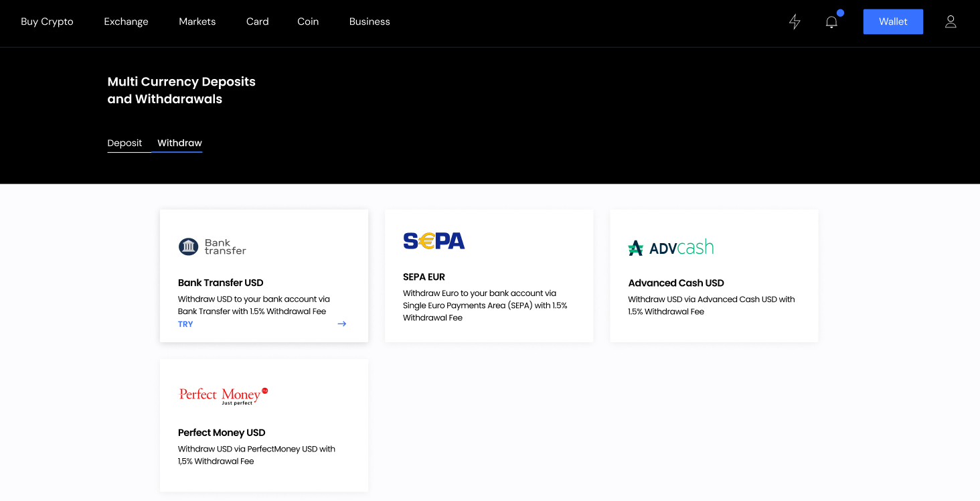
Task: Open the Buy Crypto menu
Action: tap(47, 21)
